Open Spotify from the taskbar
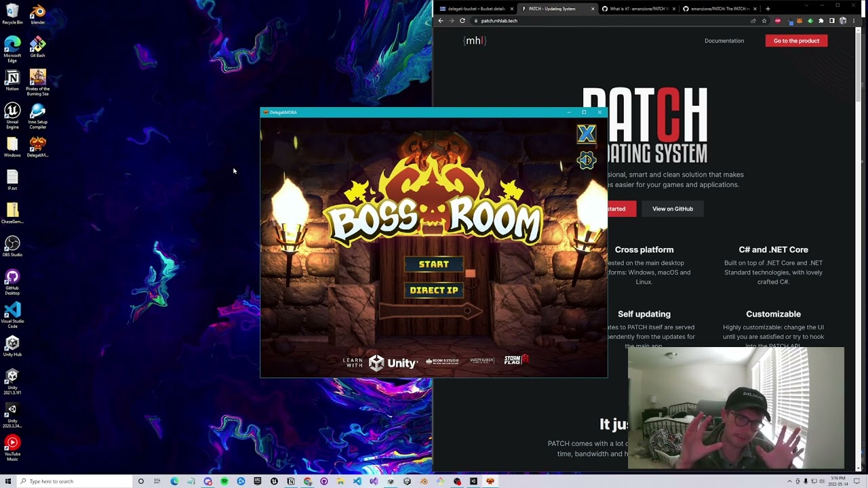868x488 pixels. [x=224, y=481]
